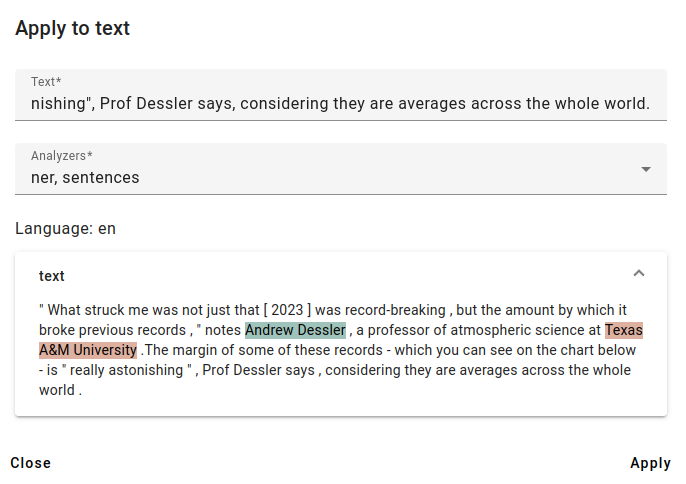
Task: Click the final word 'world' in result
Action: click(x=57, y=390)
